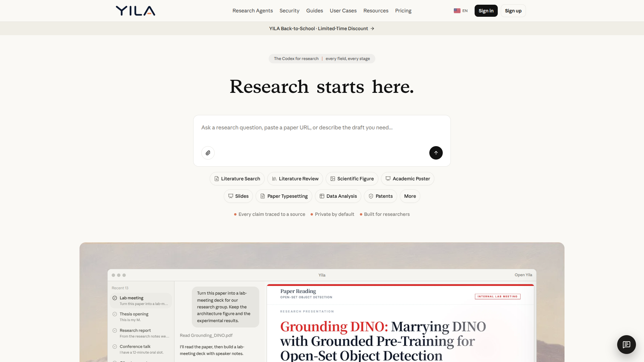Open the Research Agents menu
Viewport: 644px width, 362px height.
coord(253,11)
